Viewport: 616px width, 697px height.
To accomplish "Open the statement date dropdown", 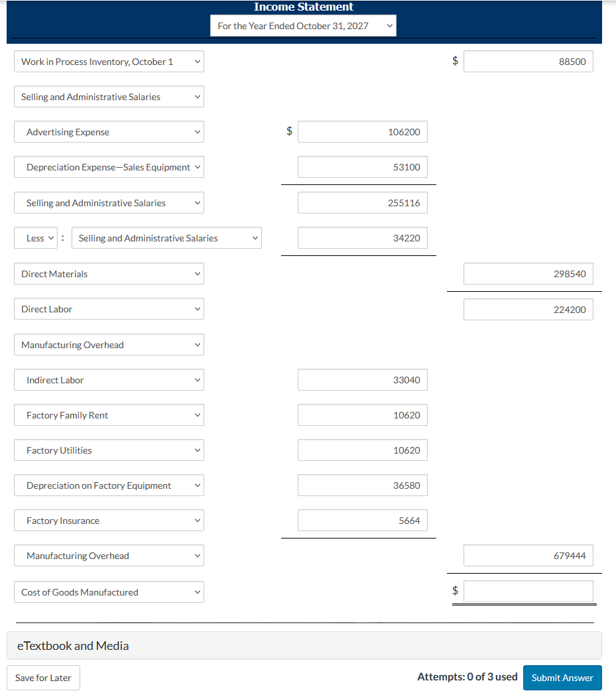I will (x=303, y=25).
